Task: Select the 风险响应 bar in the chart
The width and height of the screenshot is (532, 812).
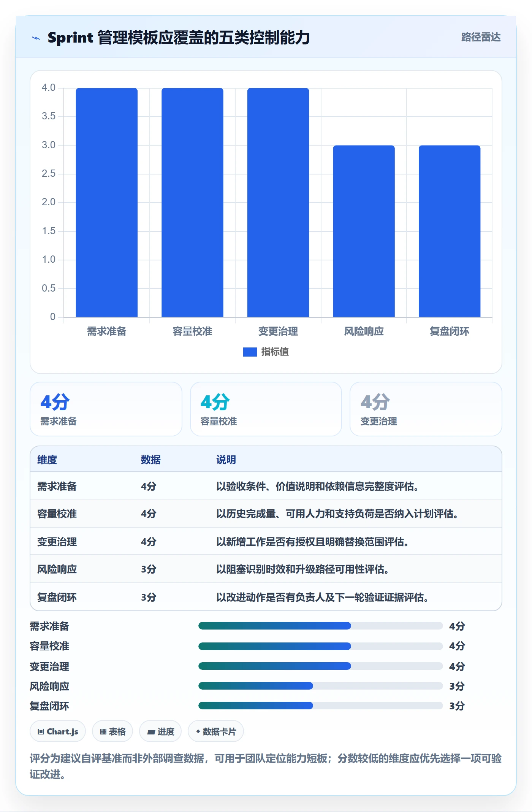Action: click(x=364, y=231)
